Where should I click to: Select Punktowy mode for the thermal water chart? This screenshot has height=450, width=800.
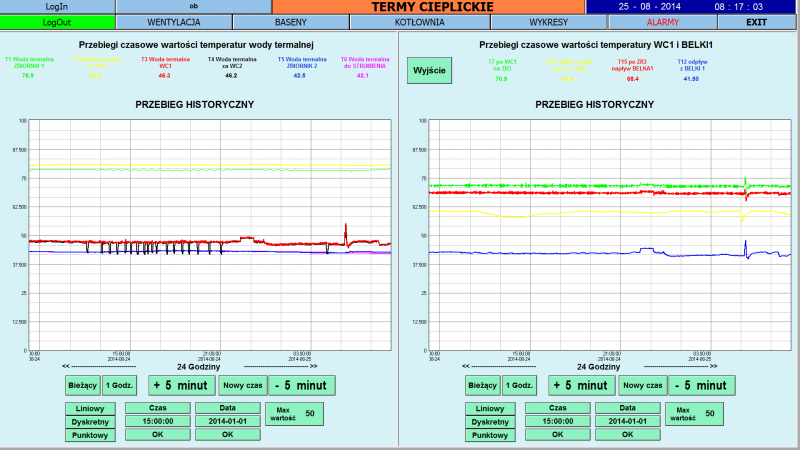coord(90,435)
